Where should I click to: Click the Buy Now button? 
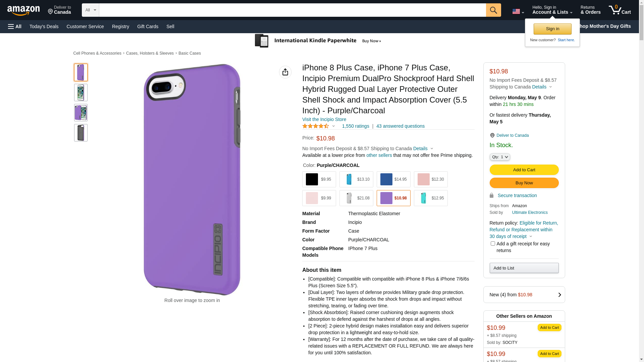tap(524, 183)
